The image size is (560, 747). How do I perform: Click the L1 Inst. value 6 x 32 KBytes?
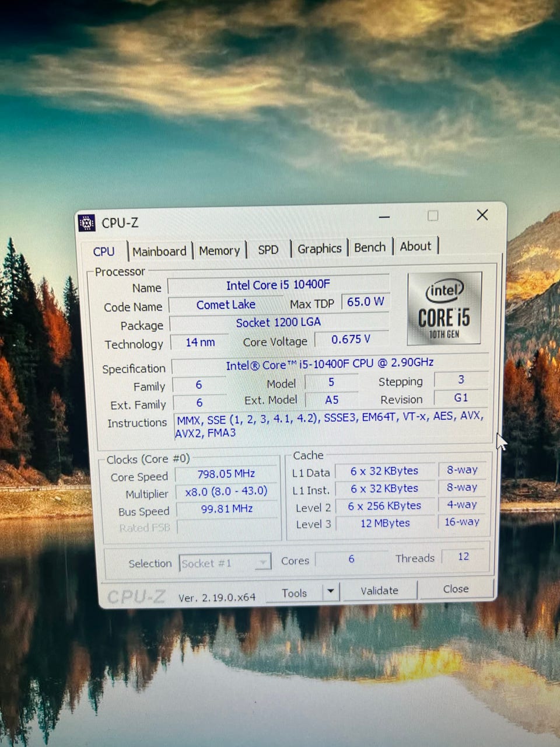tap(384, 488)
